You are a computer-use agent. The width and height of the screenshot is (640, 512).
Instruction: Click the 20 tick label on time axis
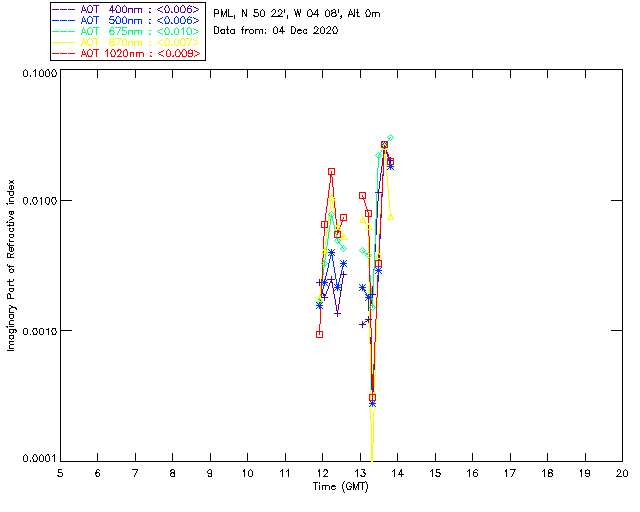tap(621, 472)
